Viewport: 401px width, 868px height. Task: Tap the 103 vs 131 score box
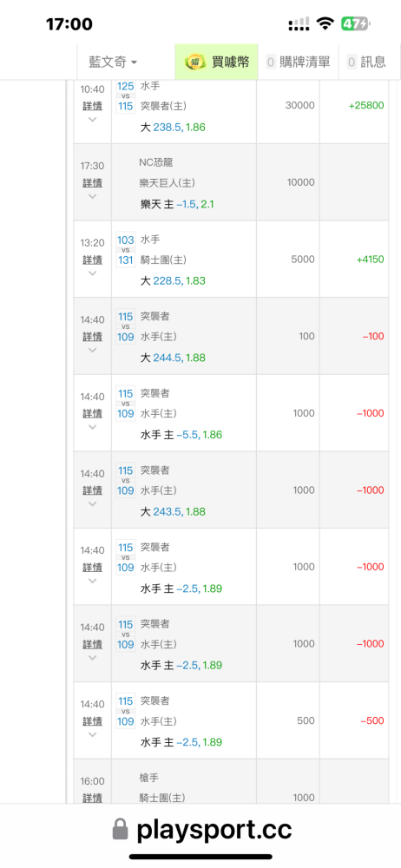coord(126,250)
